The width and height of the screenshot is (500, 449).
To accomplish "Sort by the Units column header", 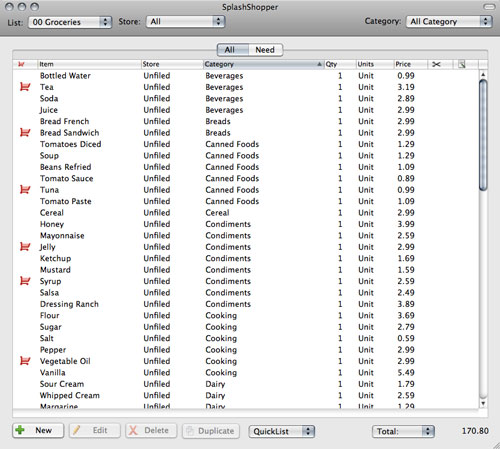I will [x=375, y=64].
